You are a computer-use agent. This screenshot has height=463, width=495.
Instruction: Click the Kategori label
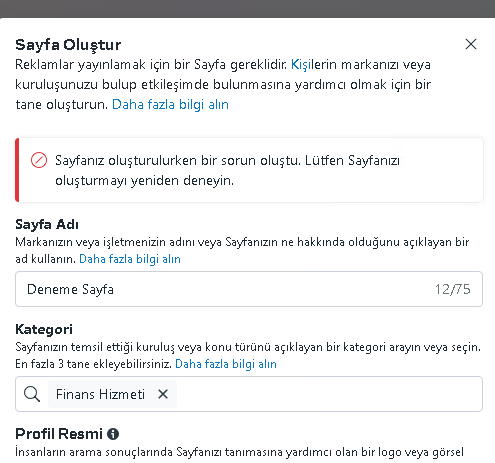coord(44,329)
